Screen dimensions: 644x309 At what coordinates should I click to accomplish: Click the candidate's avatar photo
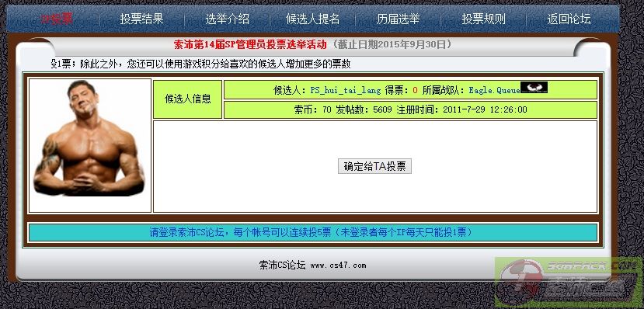tap(89, 138)
